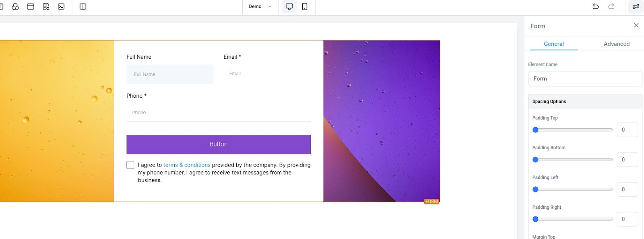Switch to desktop preview mode
Viewport: 644px width, 239px height.
pyautogui.click(x=289, y=6)
